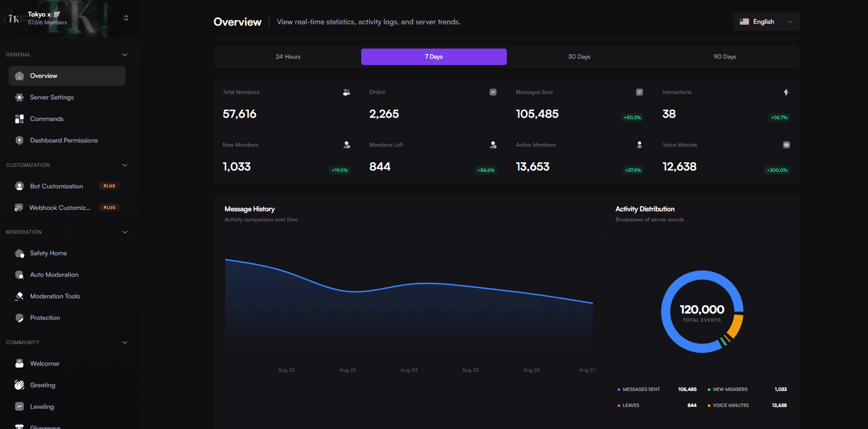Click the +57.5% Active Members badge
The width and height of the screenshot is (868, 429).
633,170
